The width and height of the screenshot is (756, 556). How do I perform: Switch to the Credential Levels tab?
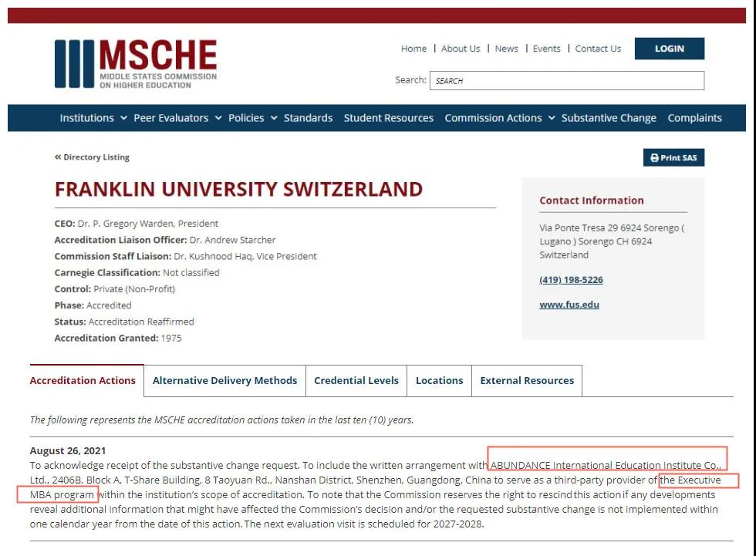coord(356,380)
